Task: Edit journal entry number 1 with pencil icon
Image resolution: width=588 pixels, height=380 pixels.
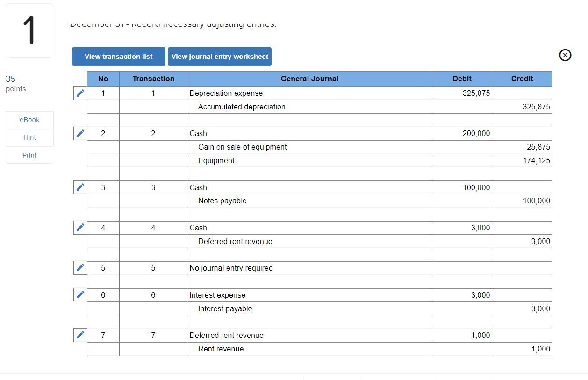Action: (80, 93)
